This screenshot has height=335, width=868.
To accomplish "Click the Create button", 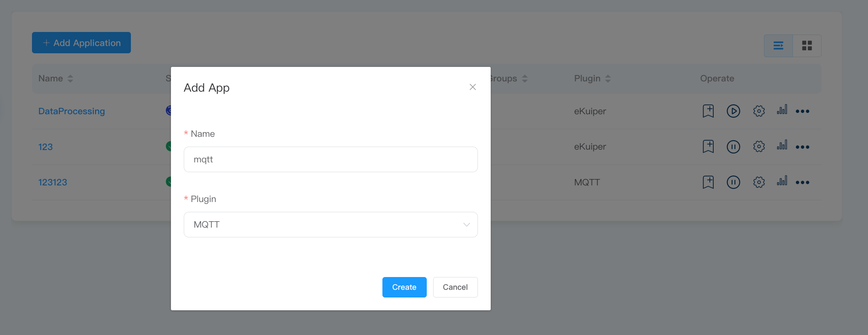I will 404,287.
